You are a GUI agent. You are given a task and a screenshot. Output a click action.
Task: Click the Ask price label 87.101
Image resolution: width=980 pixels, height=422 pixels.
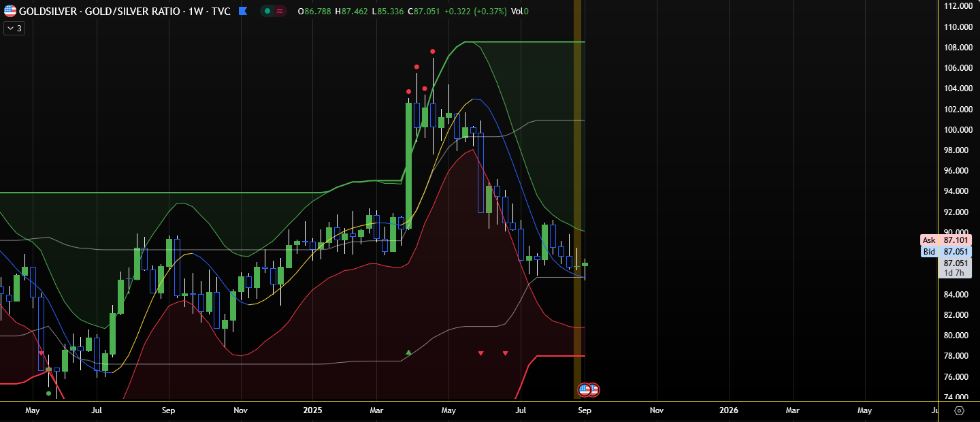(945, 240)
